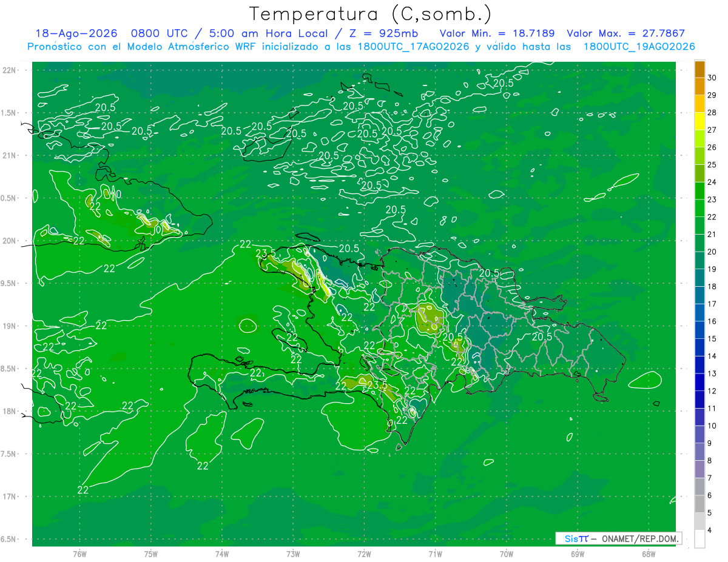Click the orange swatch between 29 and 30
The height and width of the screenshot is (562, 728).
pos(699,87)
